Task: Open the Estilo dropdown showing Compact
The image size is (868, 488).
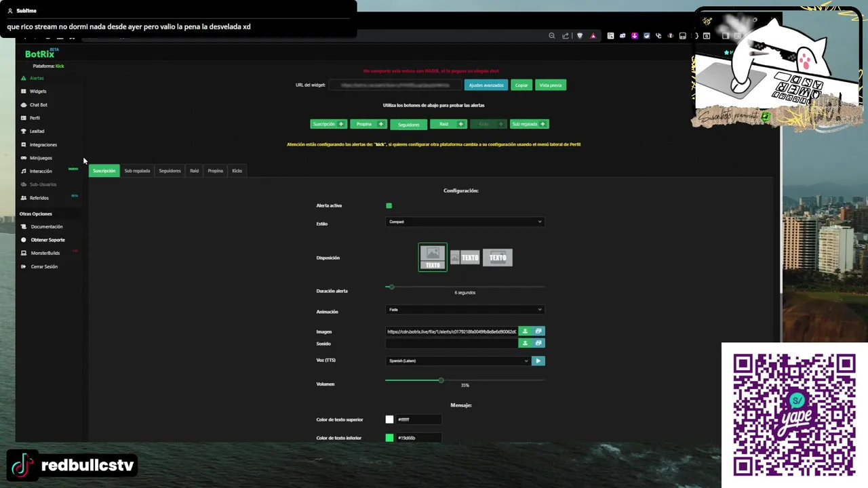Action: 465,222
